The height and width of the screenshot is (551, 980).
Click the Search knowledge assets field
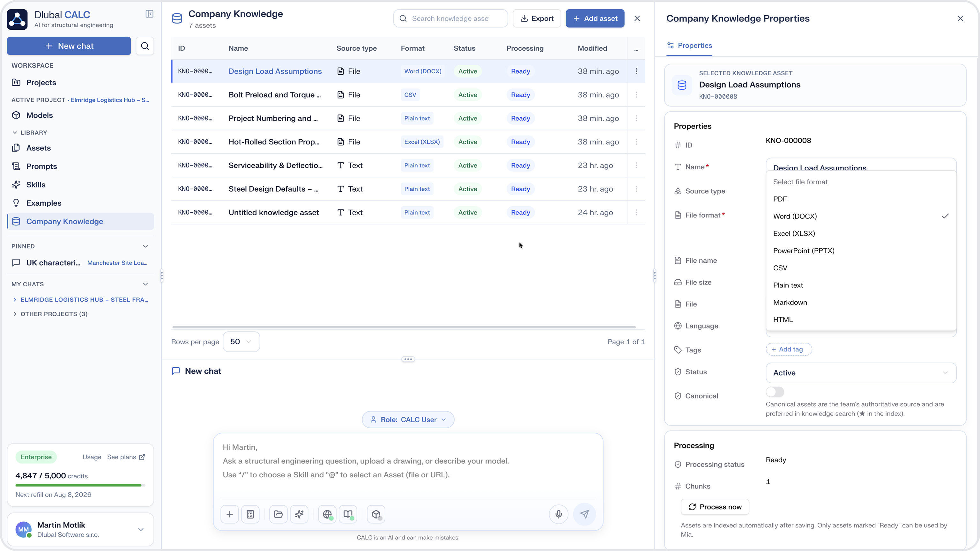[450, 18]
